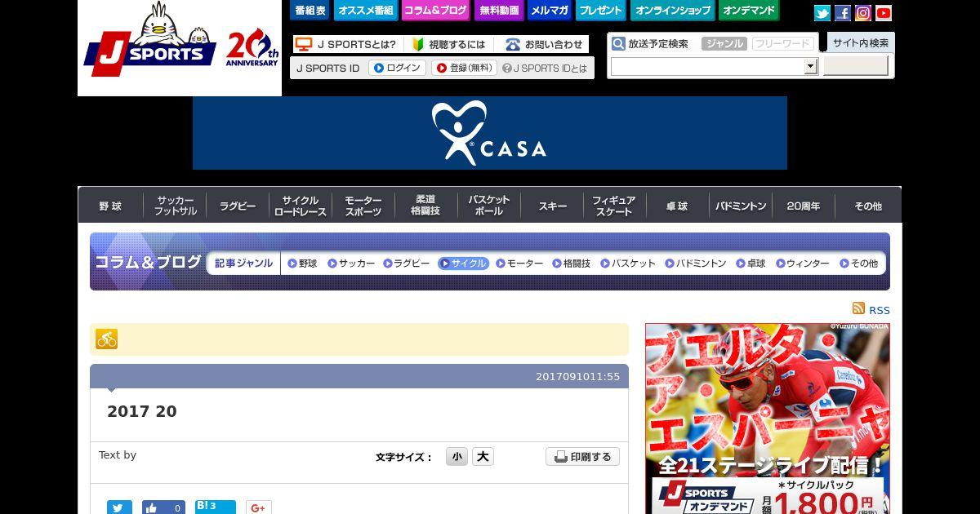
Task: Filter articles by バスケット genre
Action: pos(628,264)
